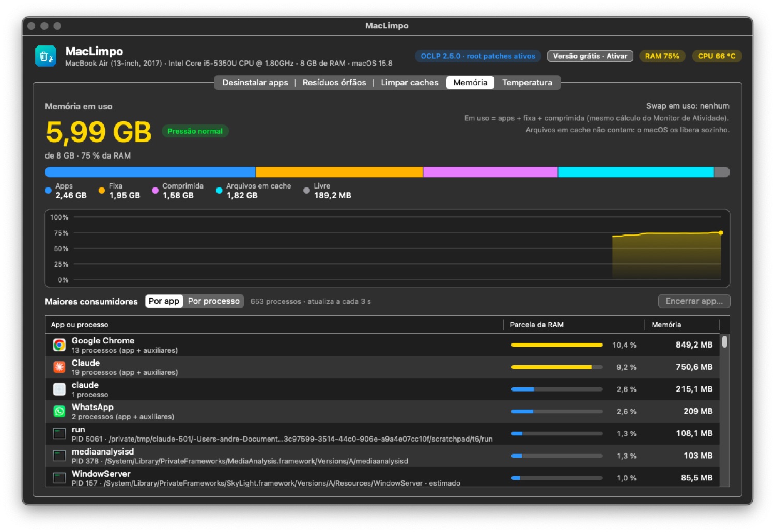Viewport: 775px width, 532px height.
Task: Click the MacLimpo trash can app icon
Action: pos(45,56)
